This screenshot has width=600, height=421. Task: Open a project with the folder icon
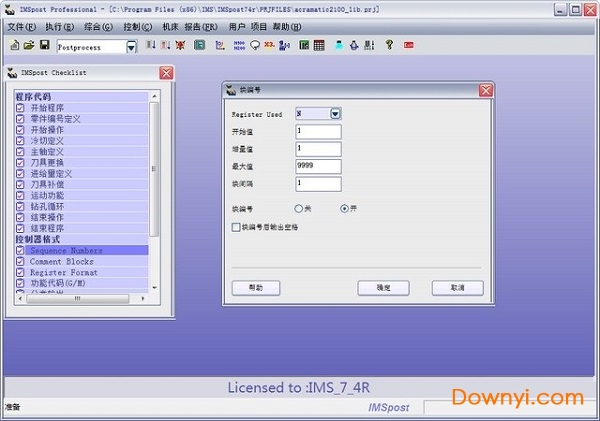pos(29,45)
